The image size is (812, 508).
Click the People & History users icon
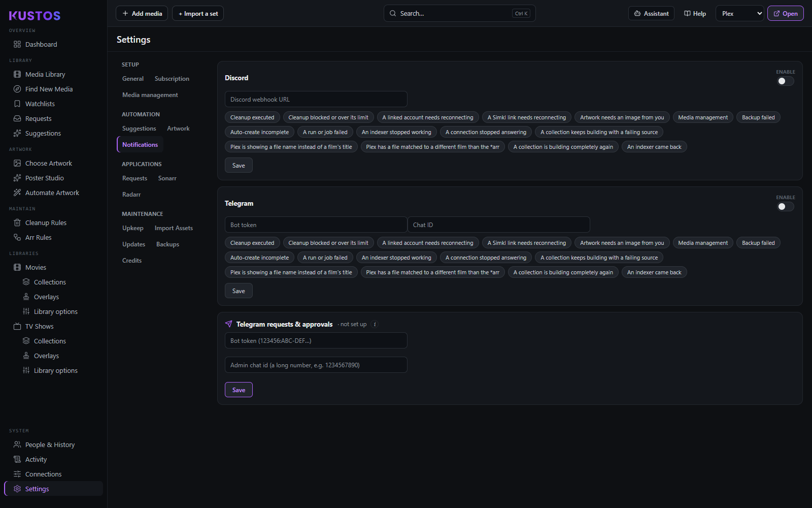click(x=17, y=444)
